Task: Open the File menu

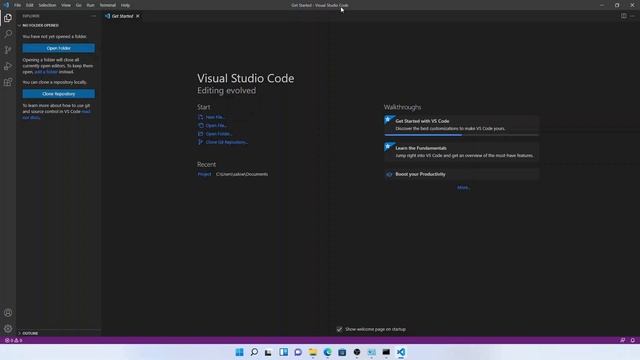Action: tap(18, 5)
